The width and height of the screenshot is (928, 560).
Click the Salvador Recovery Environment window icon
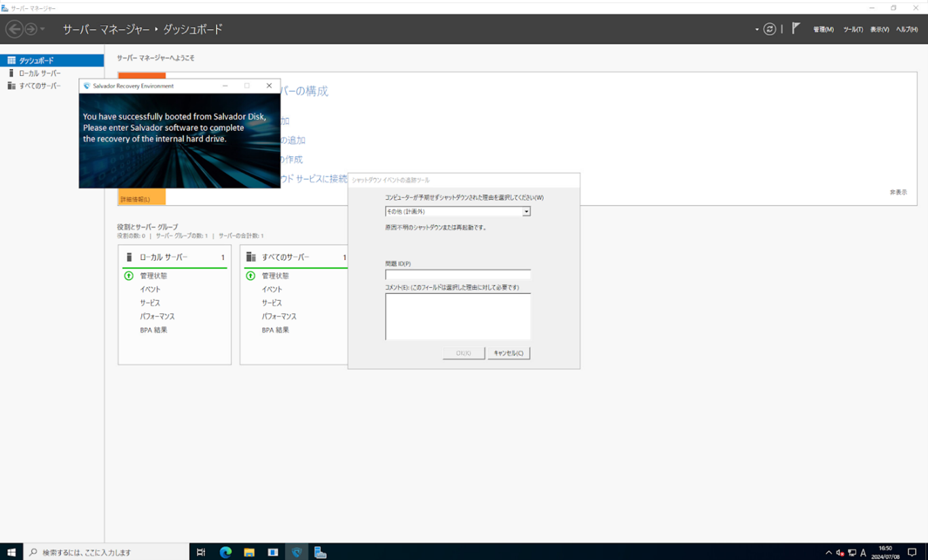(86, 86)
